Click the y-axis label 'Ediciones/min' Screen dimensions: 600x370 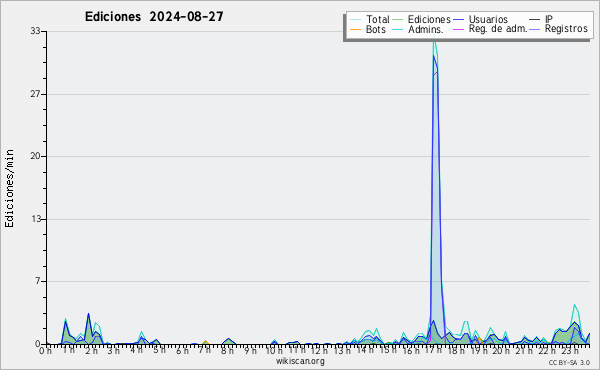(x=9, y=188)
